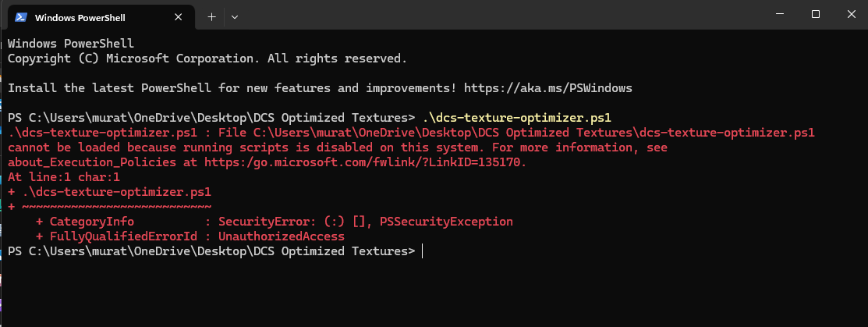Minimize the terminal window

(x=780, y=14)
